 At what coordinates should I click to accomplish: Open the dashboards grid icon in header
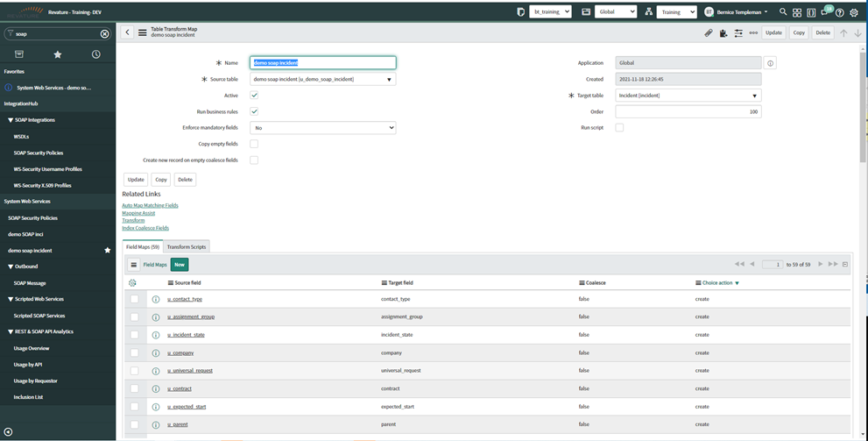tap(797, 12)
